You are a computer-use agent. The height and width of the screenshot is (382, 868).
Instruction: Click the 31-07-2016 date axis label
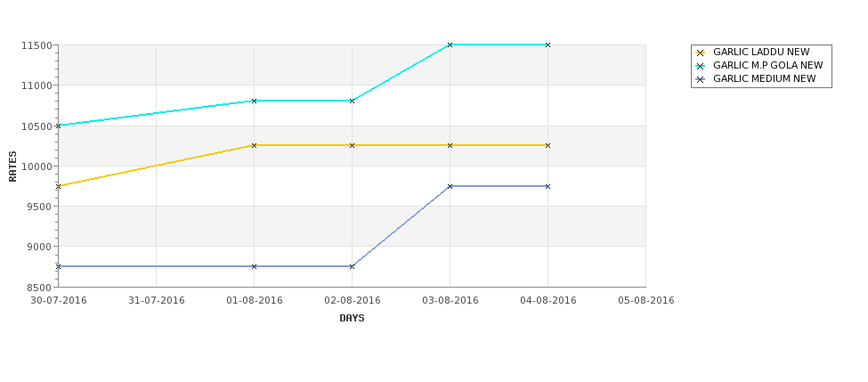156,301
